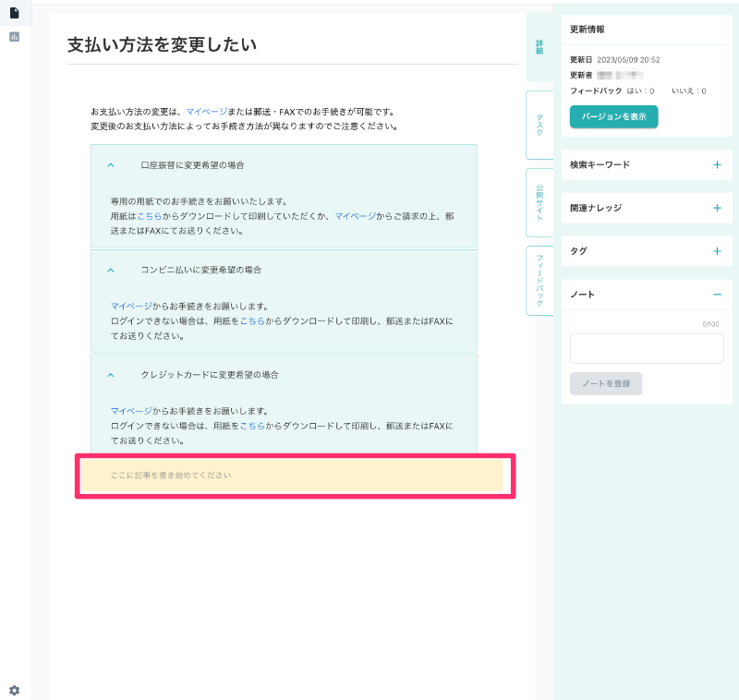Click the note text input box
This screenshot has height=700, width=739.
646,349
